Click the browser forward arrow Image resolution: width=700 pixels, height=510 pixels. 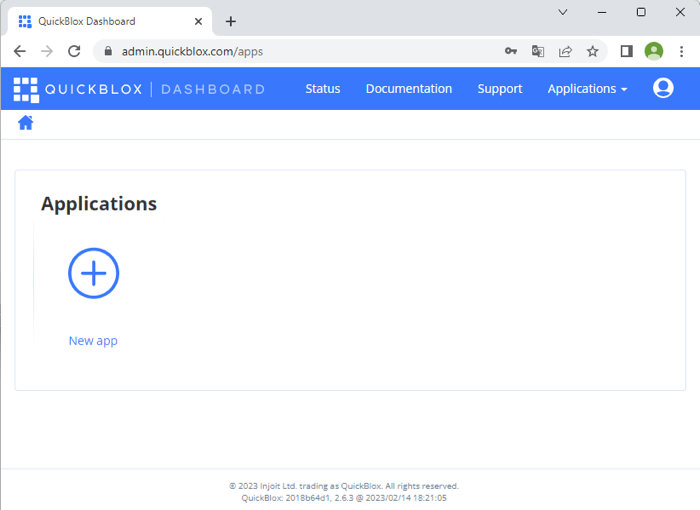pyautogui.click(x=47, y=51)
